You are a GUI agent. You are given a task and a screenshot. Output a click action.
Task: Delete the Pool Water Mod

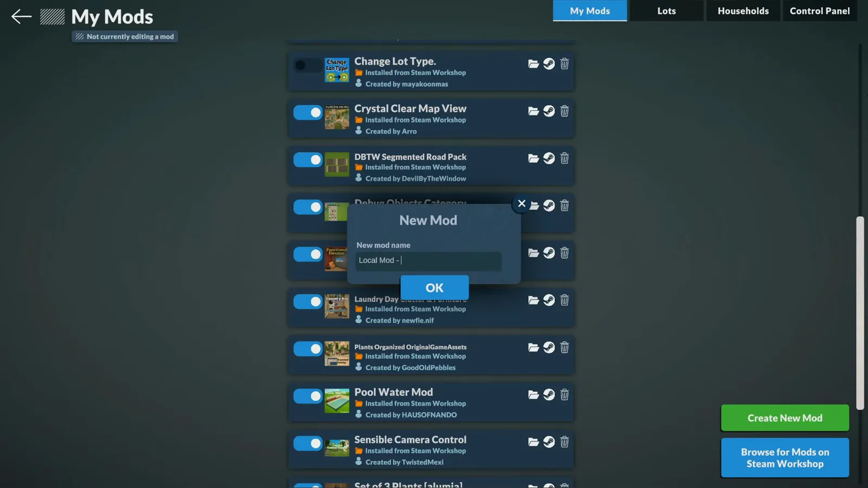click(564, 395)
